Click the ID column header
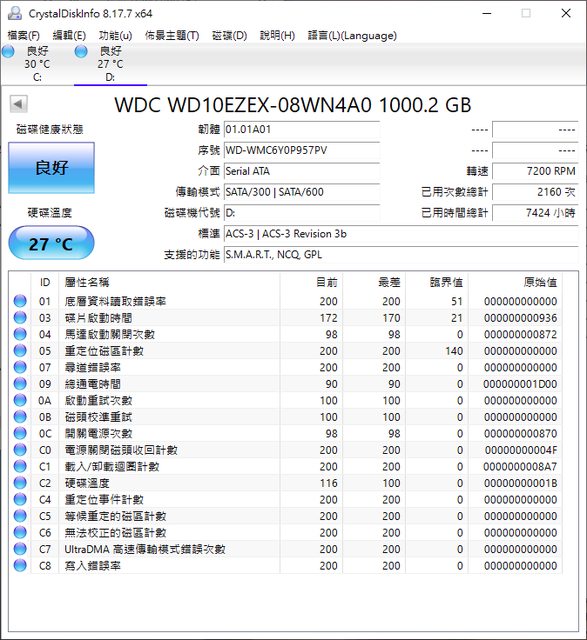This screenshot has width=587, height=640. coord(45,282)
